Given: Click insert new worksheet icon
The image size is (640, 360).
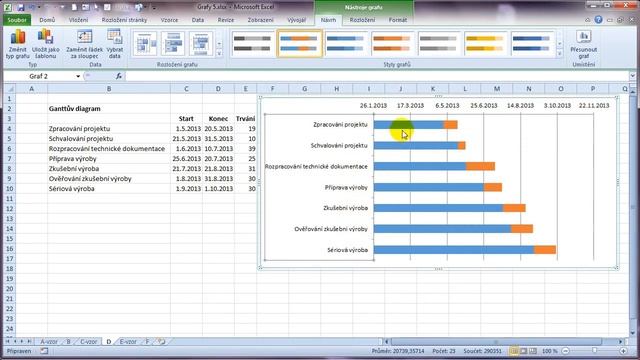Looking at the screenshot, I should click(162, 342).
